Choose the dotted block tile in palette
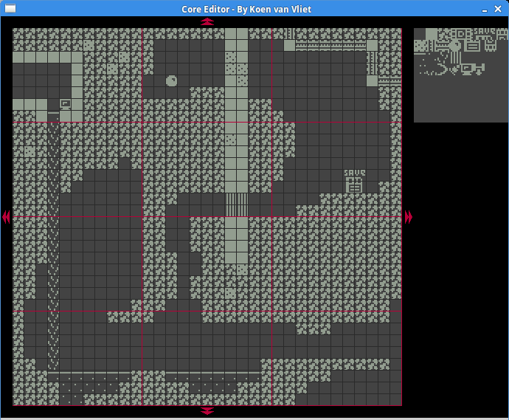Image resolution: width=509 pixels, height=420 pixels. click(x=420, y=46)
